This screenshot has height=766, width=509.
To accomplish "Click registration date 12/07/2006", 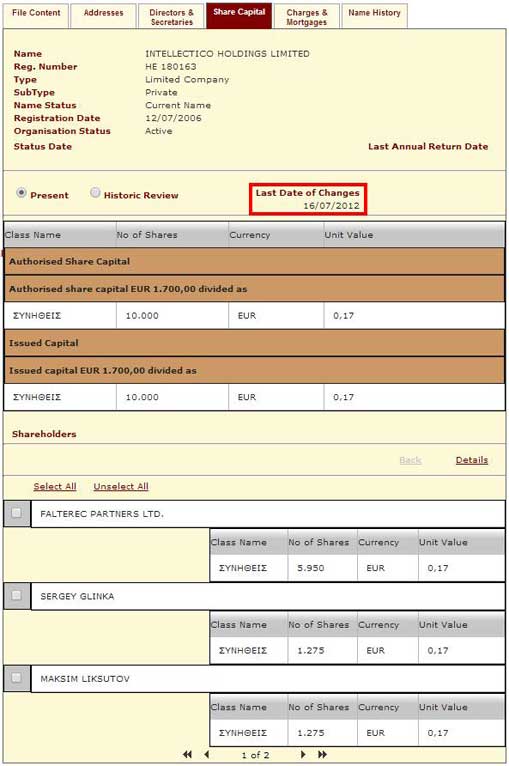I will [173, 118].
